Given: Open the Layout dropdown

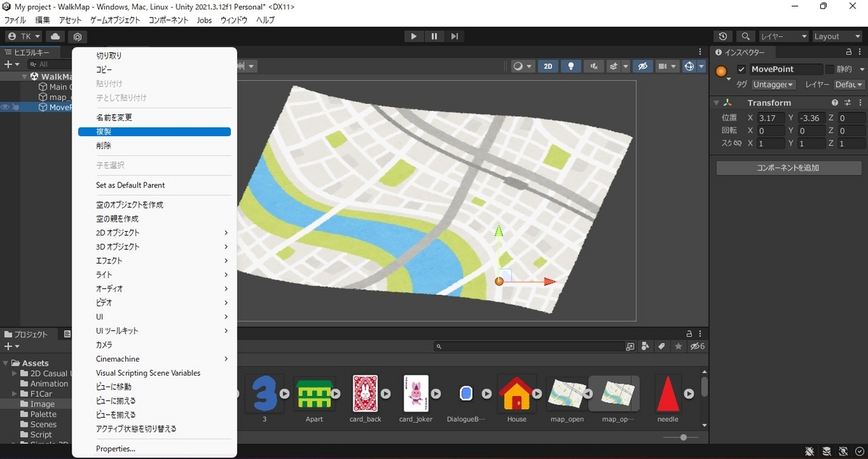Looking at the screenshot, I should coord(837,36).
